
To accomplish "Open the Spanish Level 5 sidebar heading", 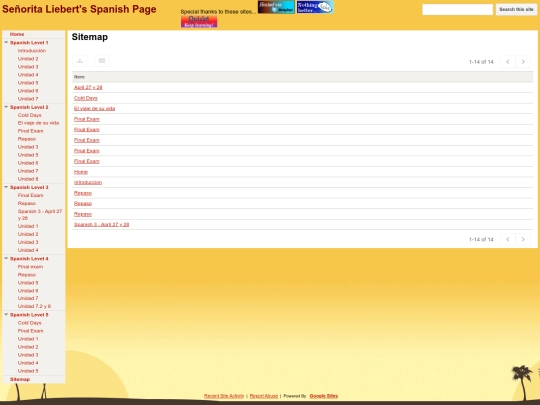I will coord(29,315).
